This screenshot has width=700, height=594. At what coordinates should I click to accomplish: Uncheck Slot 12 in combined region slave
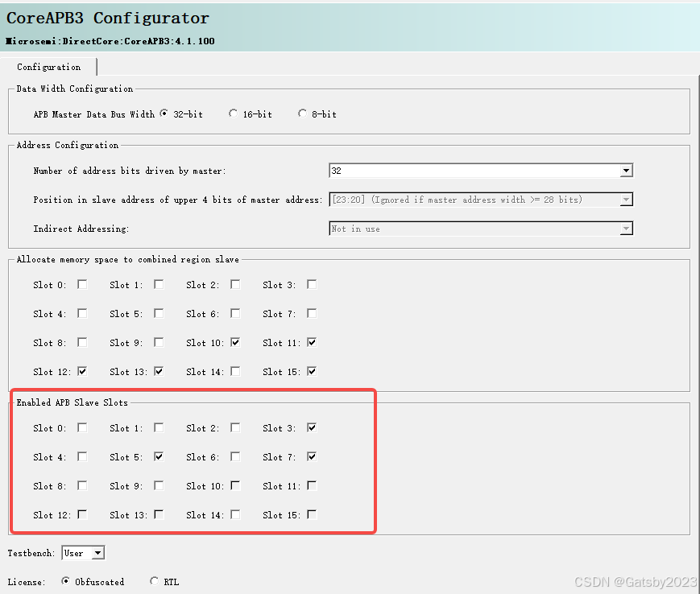point(82,372)
